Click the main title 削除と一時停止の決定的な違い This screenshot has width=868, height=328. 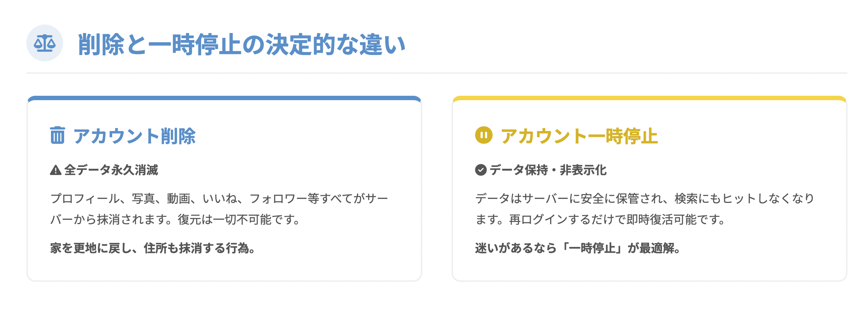click(241, 45)
